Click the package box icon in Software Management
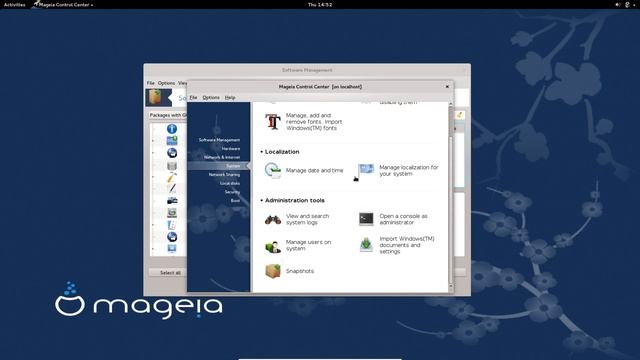Image resolution: width=640 pixels, height=360 pixels. [156, 98]
